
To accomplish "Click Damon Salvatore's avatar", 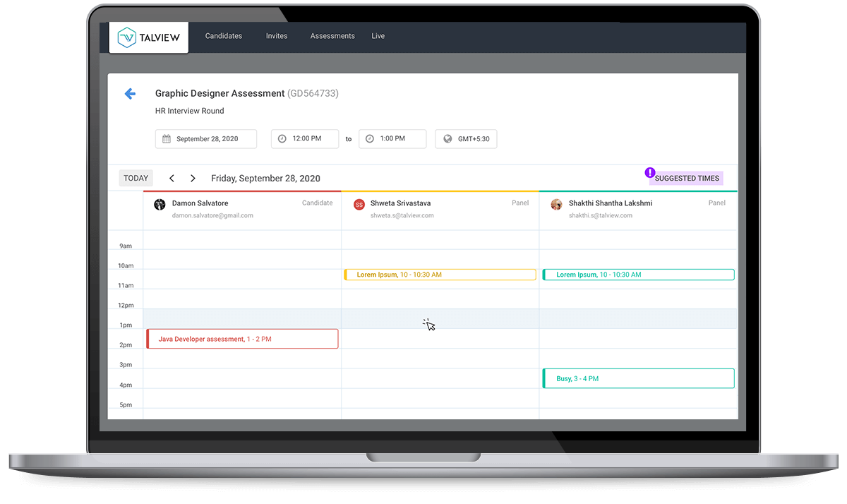I will tap(160, 204).
